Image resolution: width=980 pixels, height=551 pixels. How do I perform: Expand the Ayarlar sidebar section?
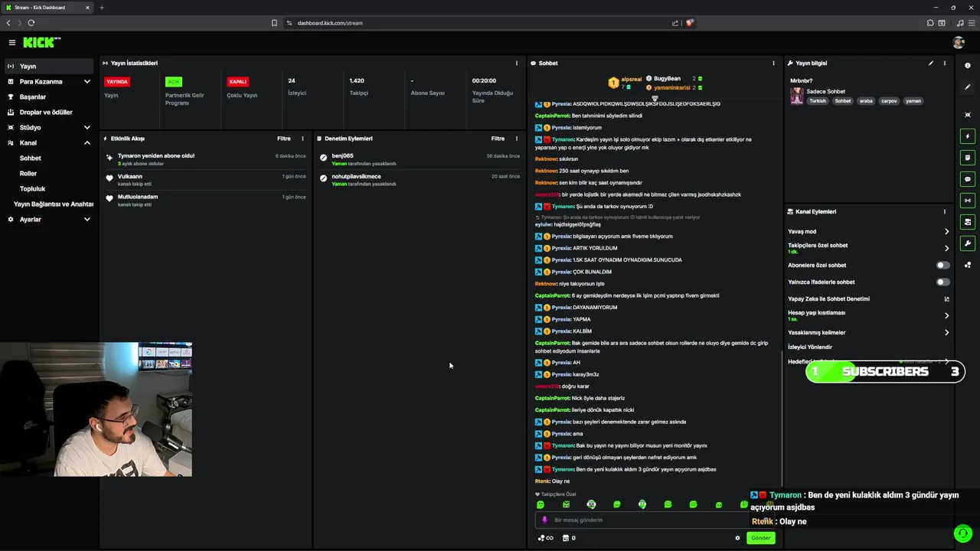[87, 220]
